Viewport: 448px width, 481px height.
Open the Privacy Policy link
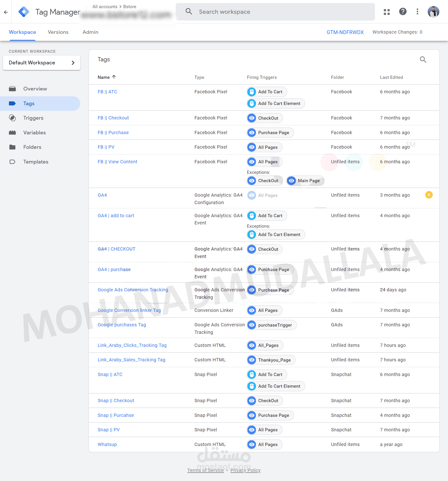coord(245,470)
